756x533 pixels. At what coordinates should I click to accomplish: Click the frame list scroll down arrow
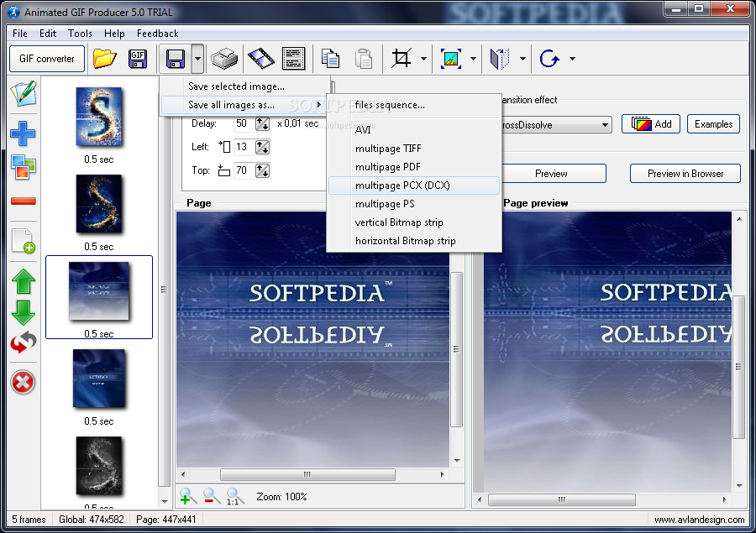click(165, 502)
